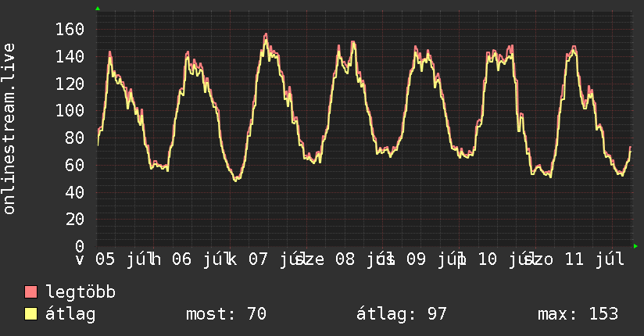Image resolution: width=644 pixels, height=336 pixels.
Task: Click the 0 y-axis value label
Action: click(x=80, y=246)
